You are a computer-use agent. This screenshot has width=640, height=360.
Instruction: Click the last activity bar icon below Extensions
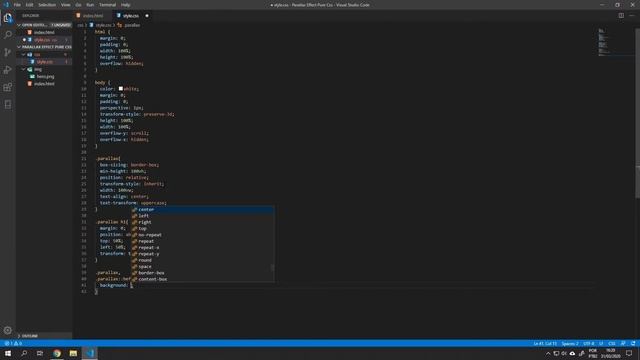point(8,104)
